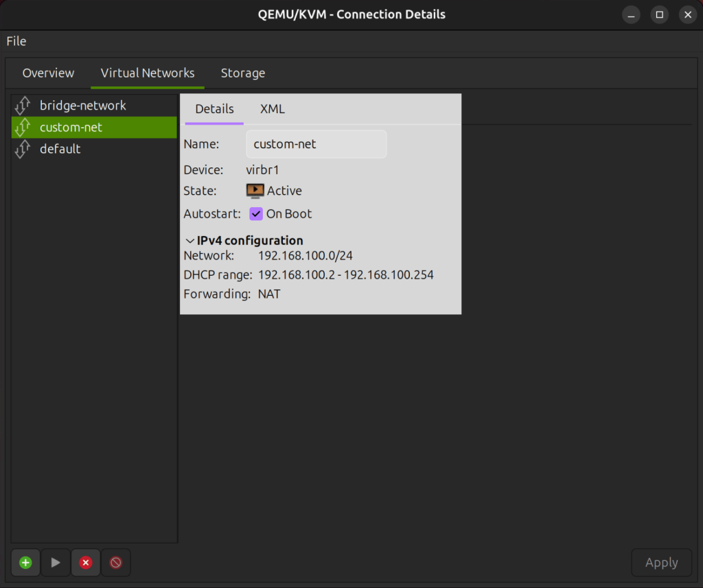Open the XML tab for custom-net

click(x=272, y=108)
